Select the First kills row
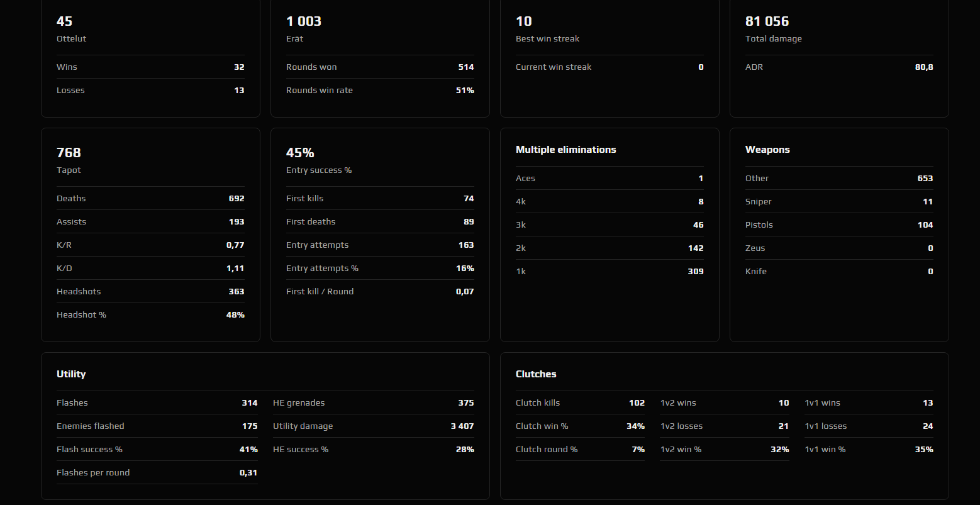Viewport: 980px width, 505px height. click(380, 199)
